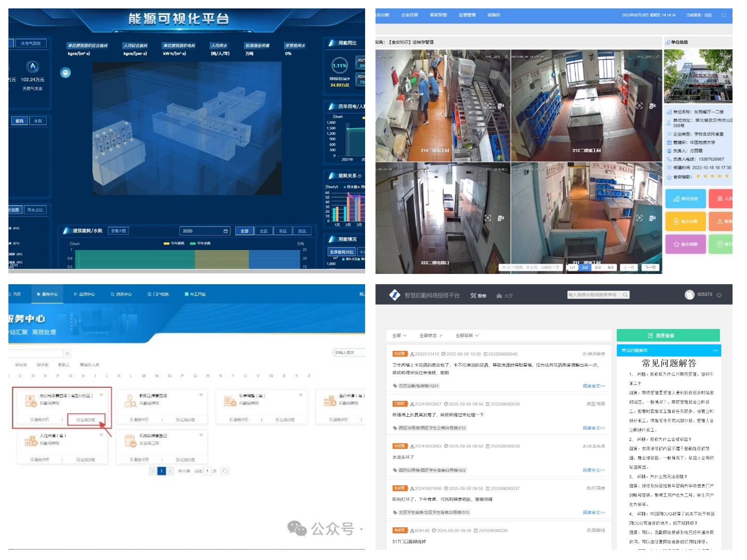Image resolution: width=747 pixels, height=560 pixels.
Task: Open 阅读全文 link for the 水龙头坏了 ticket
Action: [x=593, y=470]
